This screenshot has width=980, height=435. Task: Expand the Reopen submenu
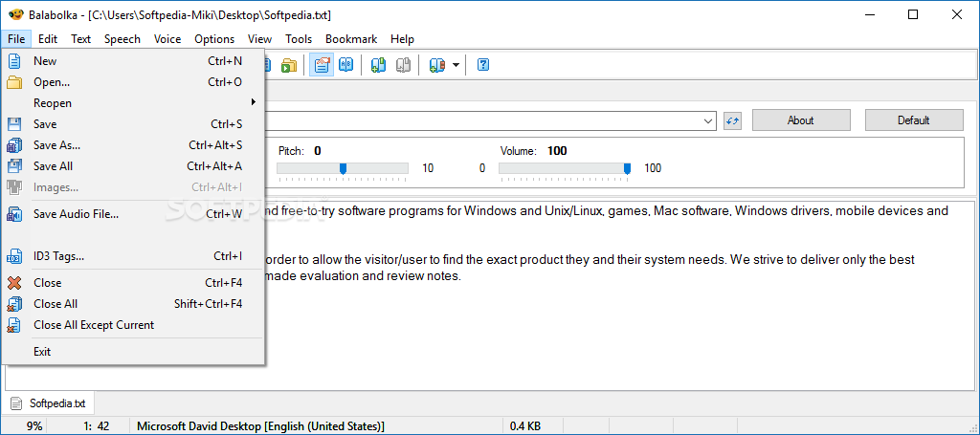point(133,103)
